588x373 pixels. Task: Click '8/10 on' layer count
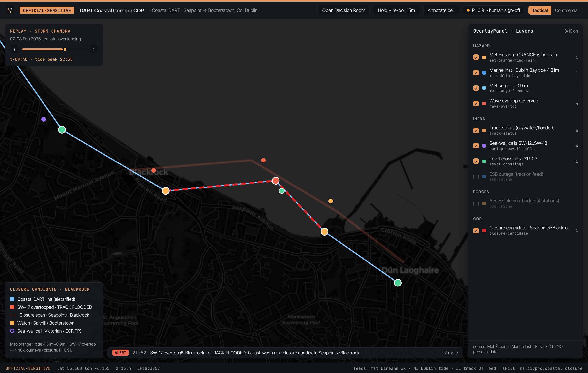click(x=571, y=31)
